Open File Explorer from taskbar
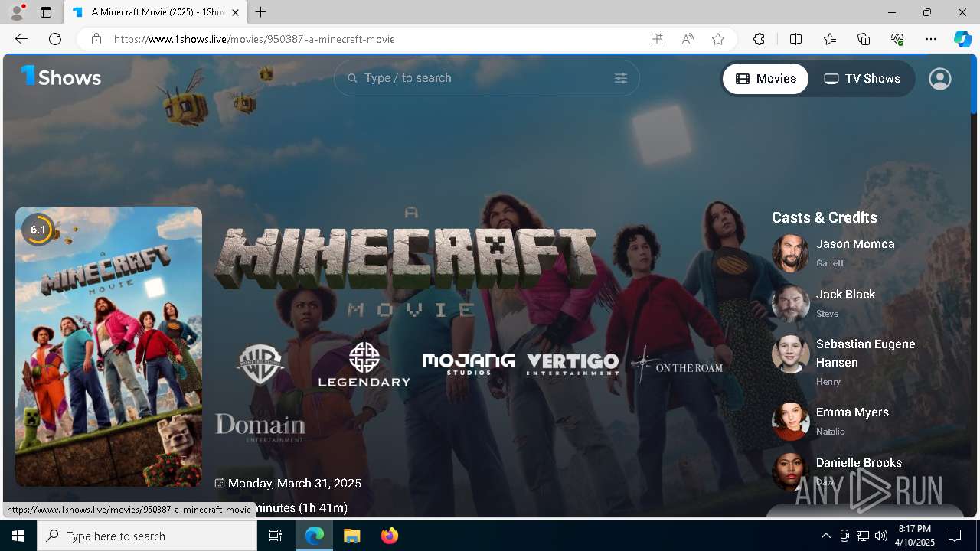Image resolution: width=980 pixels, height=551 pixels. (x=351, y=536)
